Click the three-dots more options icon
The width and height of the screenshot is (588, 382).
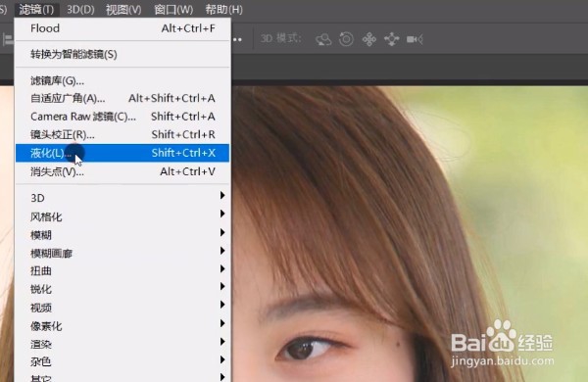point(237,39)
